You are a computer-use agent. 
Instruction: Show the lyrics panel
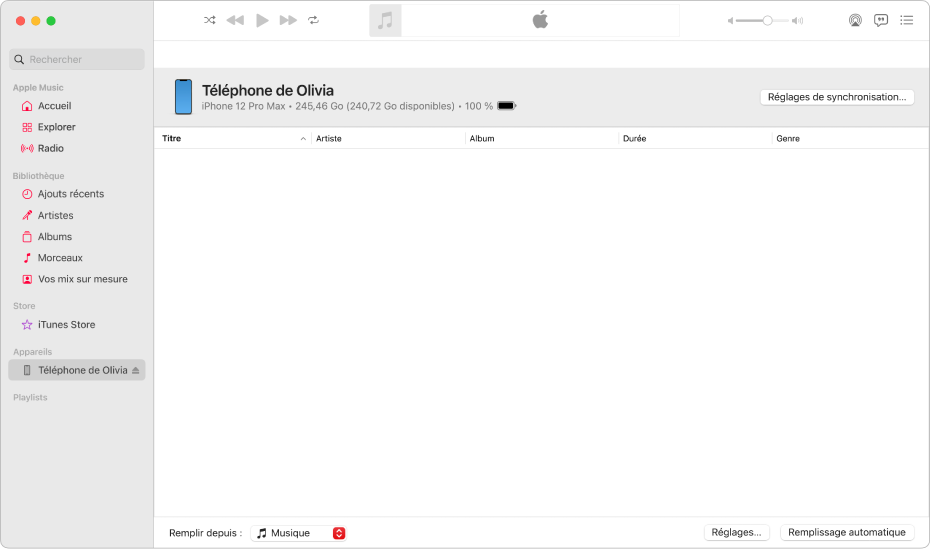[881, 21]
